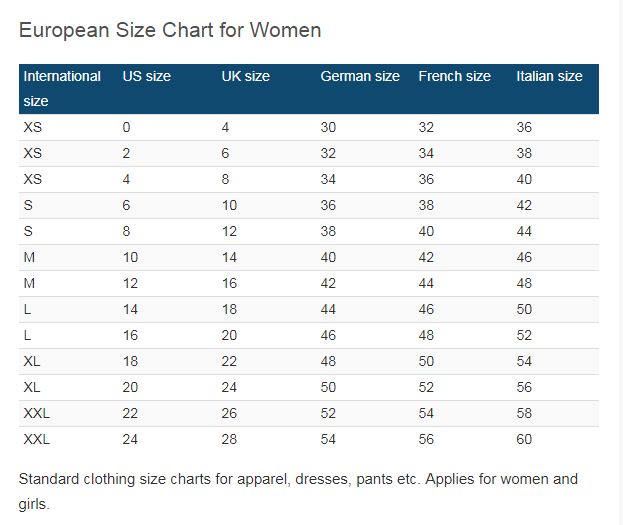Select the UK size 16 cell

[231, 284]
